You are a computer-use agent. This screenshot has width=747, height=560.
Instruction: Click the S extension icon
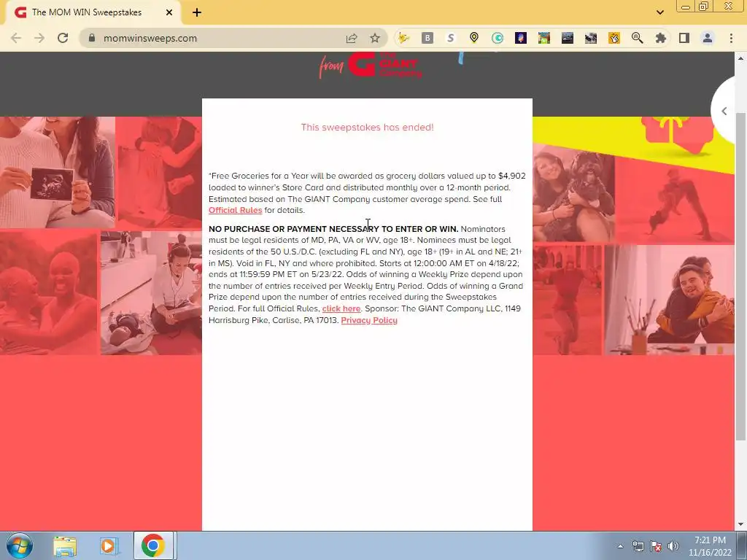click(451, 38)
